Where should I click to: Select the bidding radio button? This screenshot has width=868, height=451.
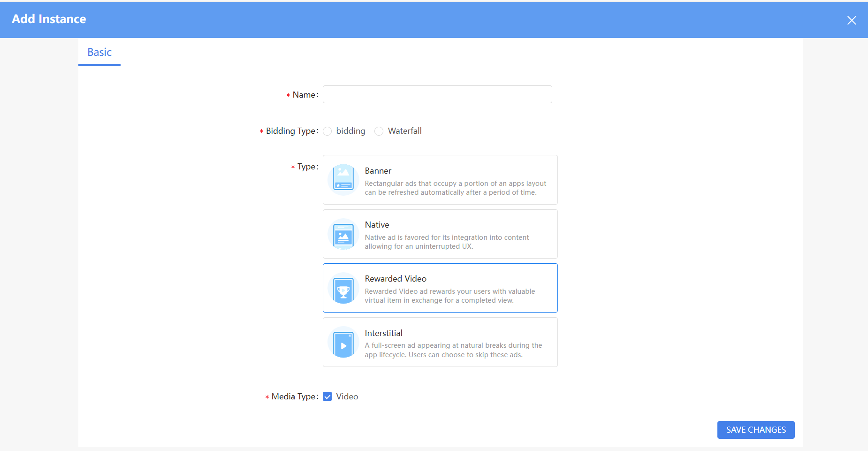pyautogui.click(x=327, y=131)
